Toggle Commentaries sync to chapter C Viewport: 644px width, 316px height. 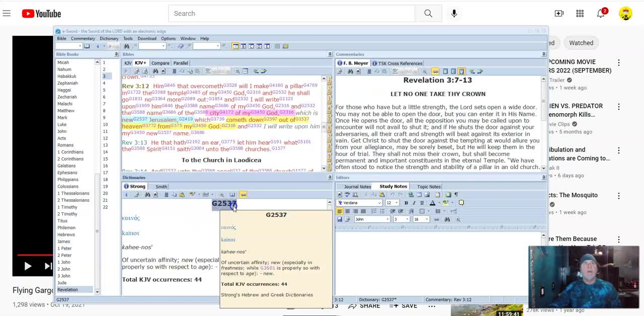point(453,71)
